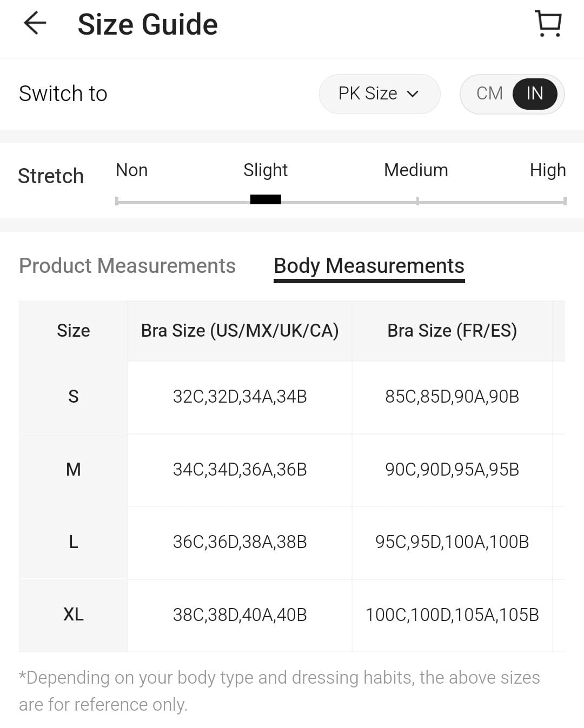Click the Bra Size (US/MX/UK/CA) column header
Screen dimensions: 584x728
[x=240, y=330]
